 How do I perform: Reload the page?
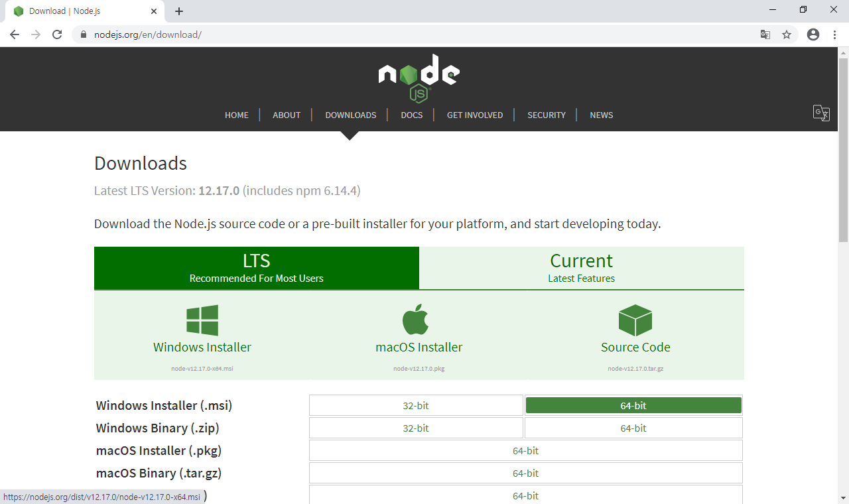(57, 34)
